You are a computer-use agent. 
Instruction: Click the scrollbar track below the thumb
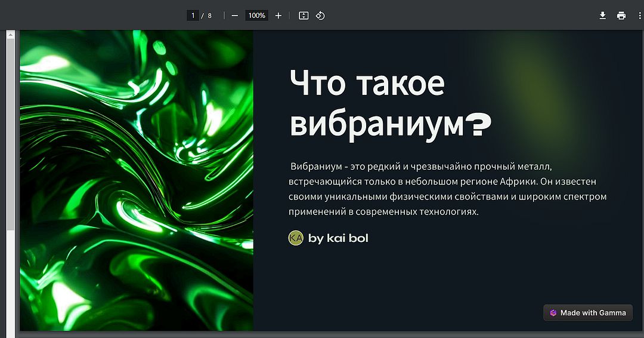(x=10, y=281)
